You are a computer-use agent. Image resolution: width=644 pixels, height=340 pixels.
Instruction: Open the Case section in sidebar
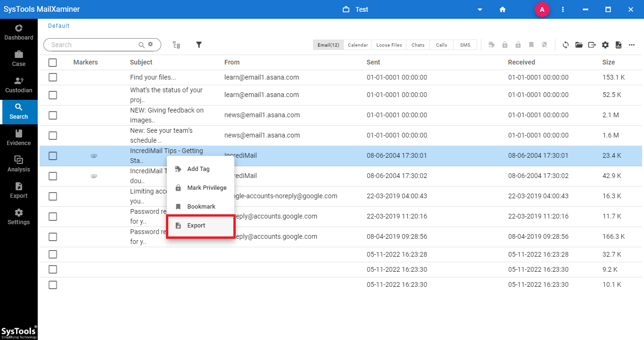19,58
